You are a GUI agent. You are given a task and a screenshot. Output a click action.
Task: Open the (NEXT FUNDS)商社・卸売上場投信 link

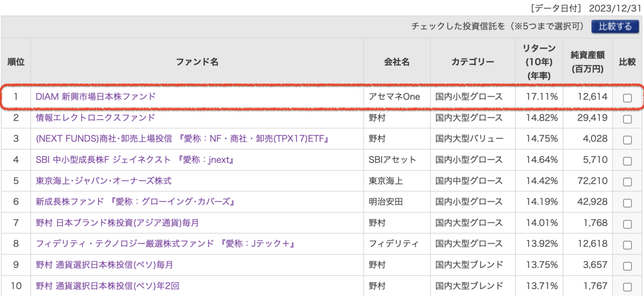[x=182, y=138]
